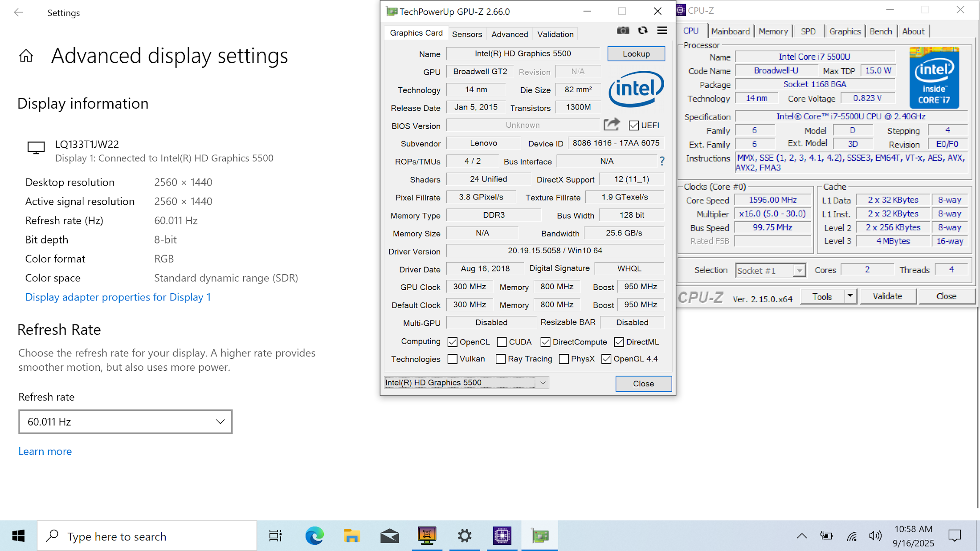Click the monitor app icon in the taskbar
The height and width of the screenshot is (551, 980).
[x=427, y=536]
